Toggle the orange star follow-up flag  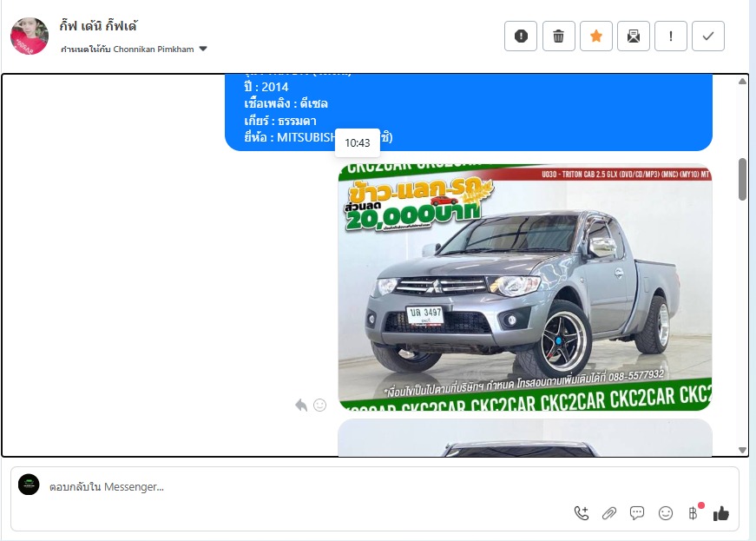pyautogui.click(x=595, y=36)
